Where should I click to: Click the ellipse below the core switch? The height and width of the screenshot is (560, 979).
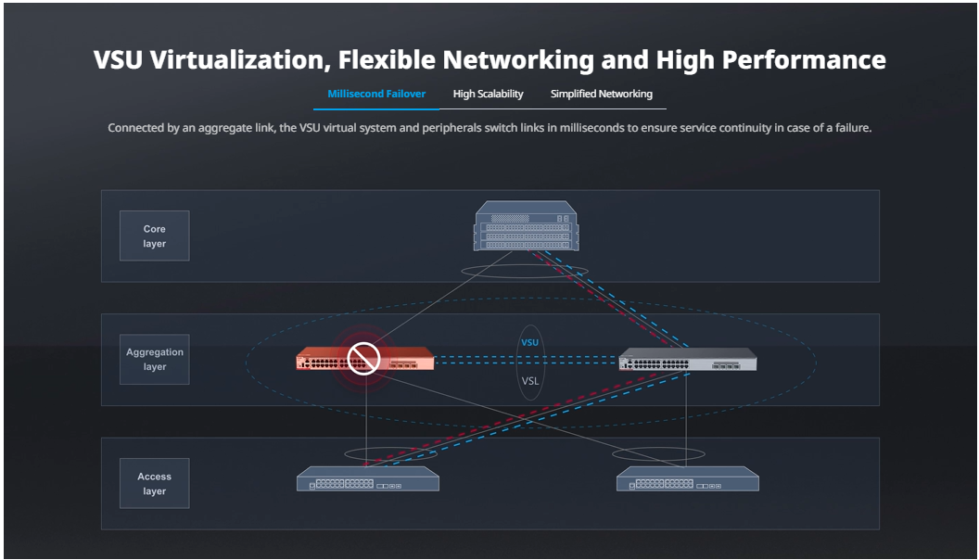527,272
